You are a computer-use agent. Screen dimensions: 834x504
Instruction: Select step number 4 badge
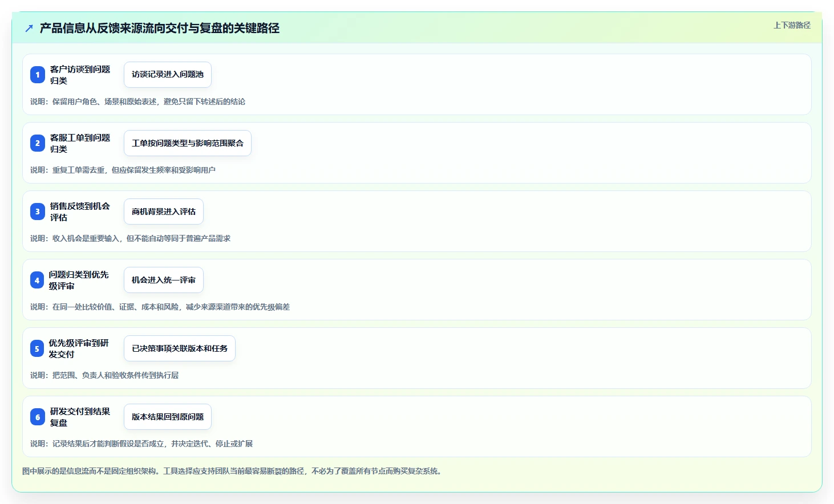coord(37,280)
